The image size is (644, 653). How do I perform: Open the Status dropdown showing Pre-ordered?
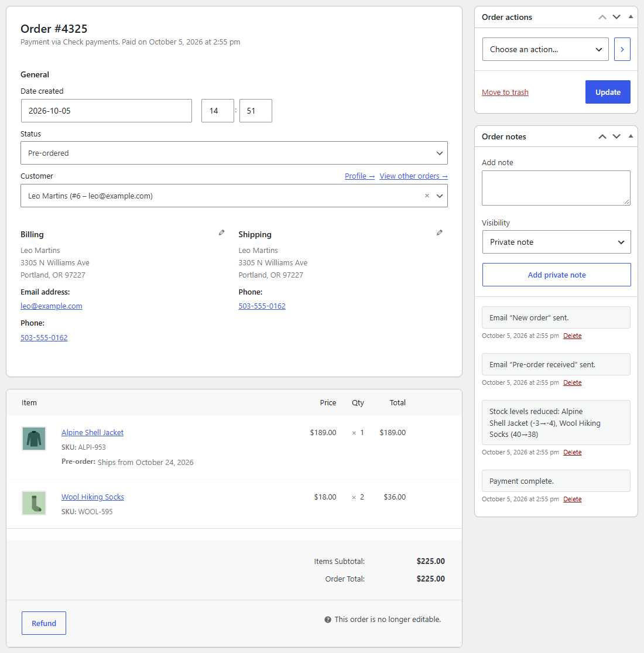[234, 153]
